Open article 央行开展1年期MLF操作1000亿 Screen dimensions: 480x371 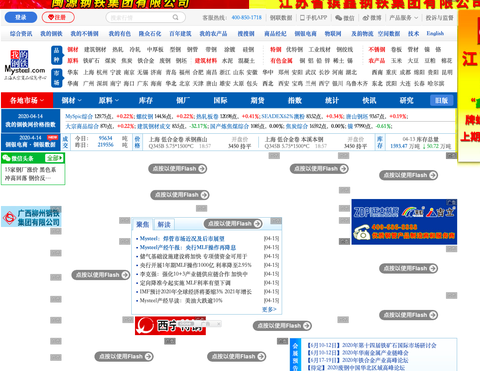tap(196, 265)
